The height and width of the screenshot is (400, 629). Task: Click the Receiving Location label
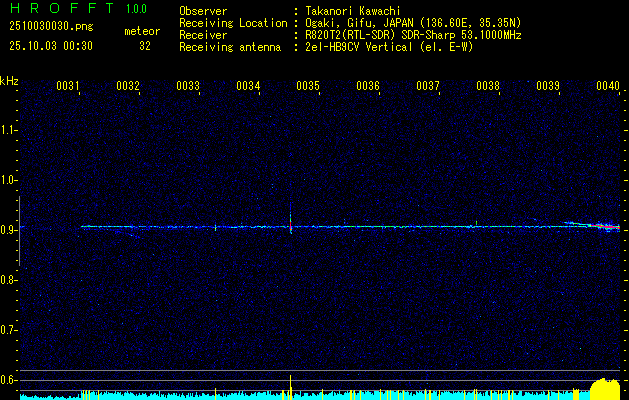coord(233,24)
